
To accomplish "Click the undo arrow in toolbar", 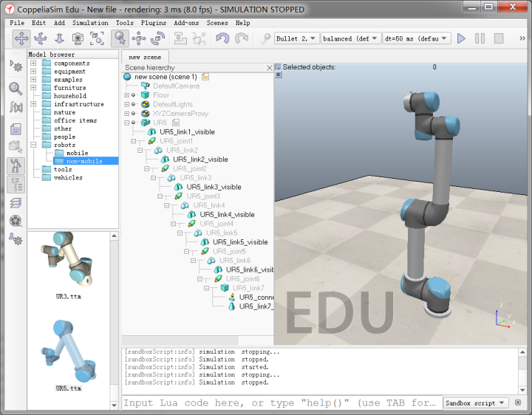I will [x=222, y=38].
